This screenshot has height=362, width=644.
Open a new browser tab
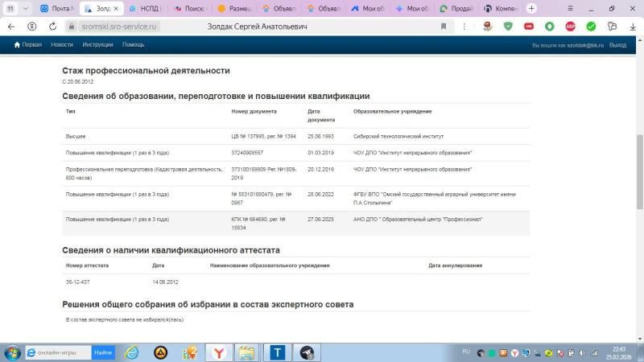click(x=530, y=8)
